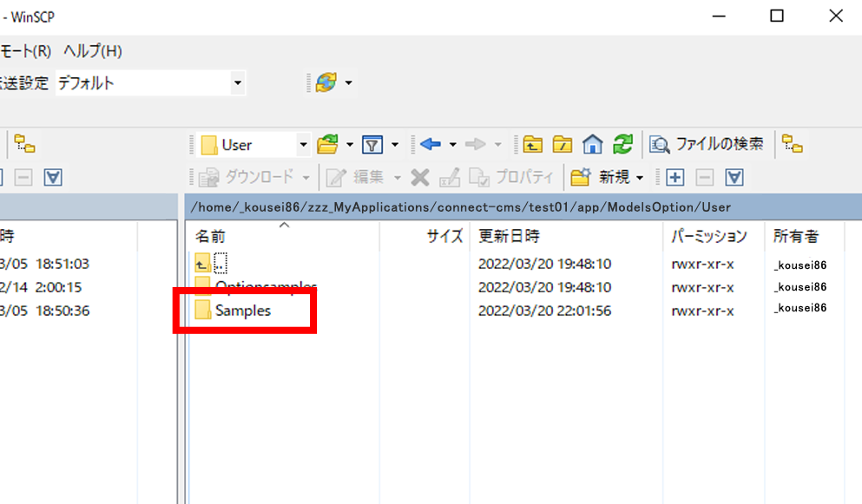Click the 新規 button

pyautogui.click(x=600, y=177)
